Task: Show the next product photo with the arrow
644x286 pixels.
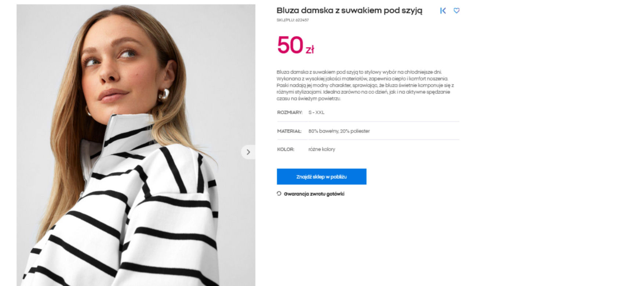Action: [x=248, y=152]
